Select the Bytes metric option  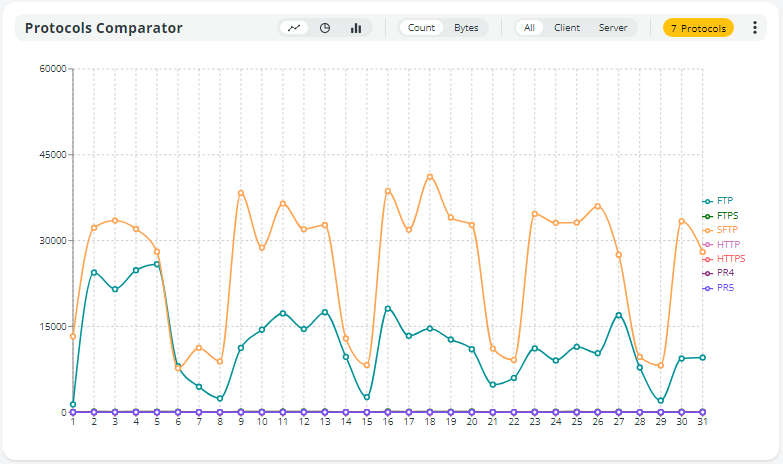point(466,28)
